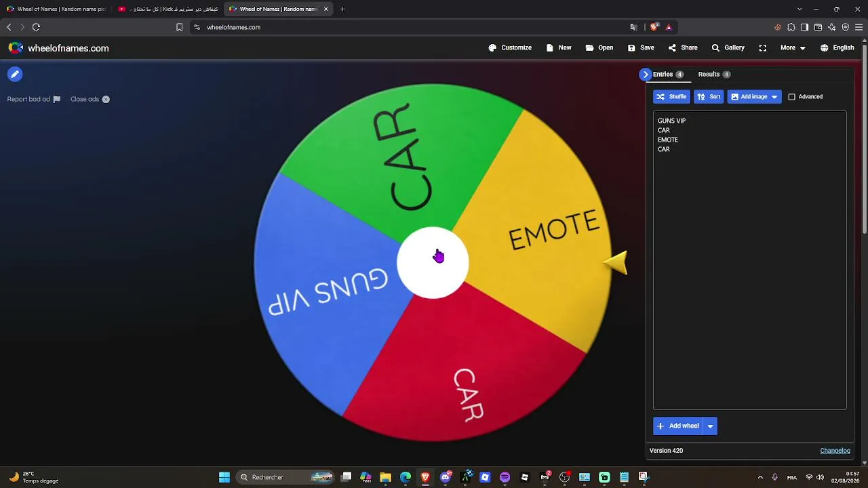This screenshot has height=488, width=868.
Task: Show hidden system tray icons
Action: 760,477
